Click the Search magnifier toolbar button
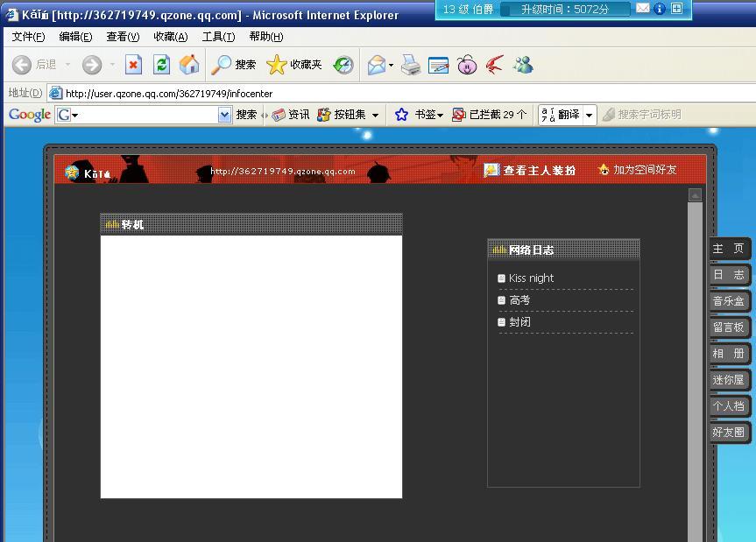 coord(234,65)
